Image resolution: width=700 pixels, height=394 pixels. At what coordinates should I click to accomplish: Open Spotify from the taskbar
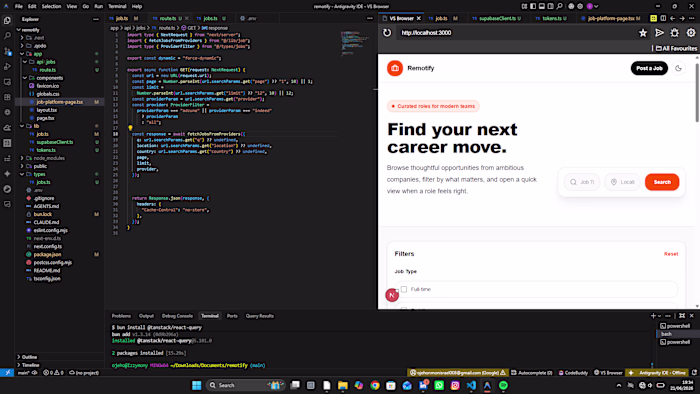click(x=503, y=386)
